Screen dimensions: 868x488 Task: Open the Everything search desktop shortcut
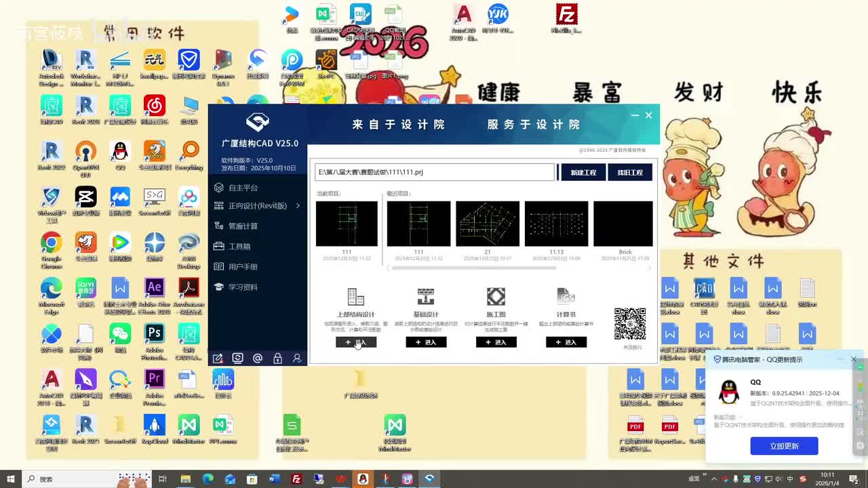click(189, 157)
